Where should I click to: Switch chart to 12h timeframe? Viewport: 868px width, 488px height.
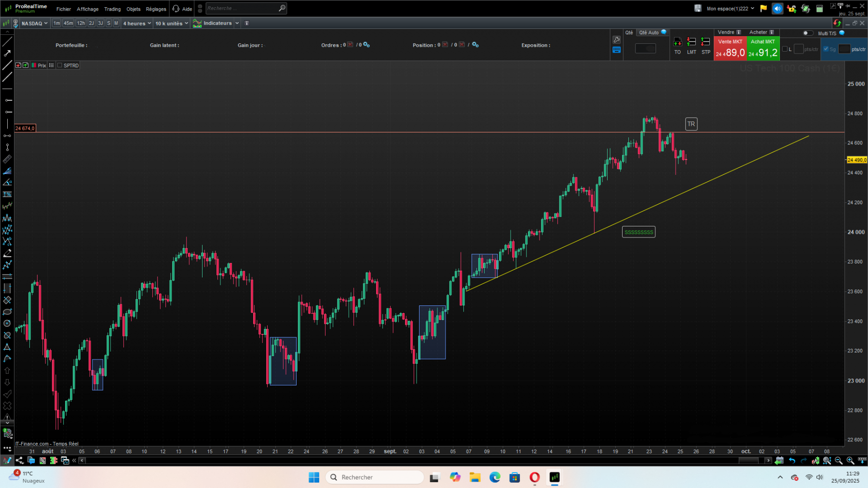tap(81, 23)
